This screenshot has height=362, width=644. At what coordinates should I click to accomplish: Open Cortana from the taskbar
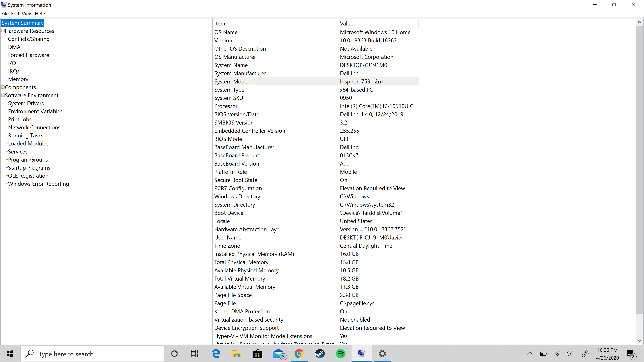(x=174, y=354)
